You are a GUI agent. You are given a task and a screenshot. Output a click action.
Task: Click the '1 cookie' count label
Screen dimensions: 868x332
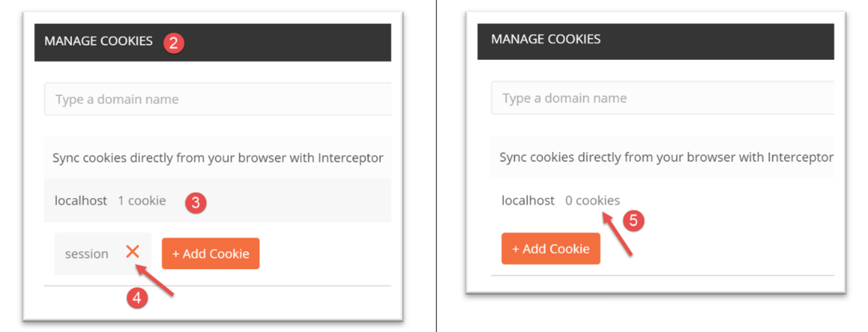tap(141, 200)
